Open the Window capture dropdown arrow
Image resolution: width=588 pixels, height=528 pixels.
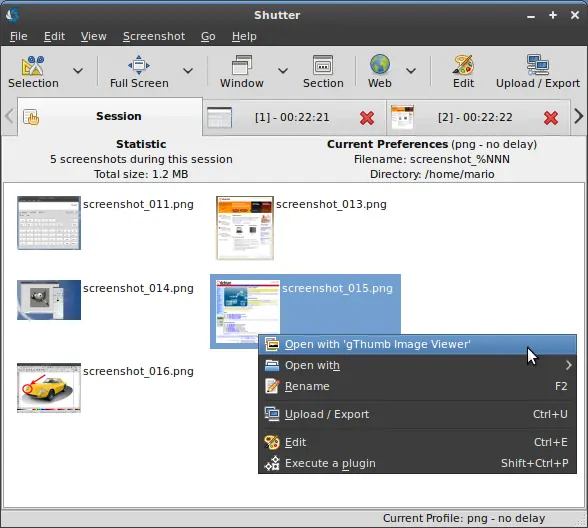(x=283, y=70)
